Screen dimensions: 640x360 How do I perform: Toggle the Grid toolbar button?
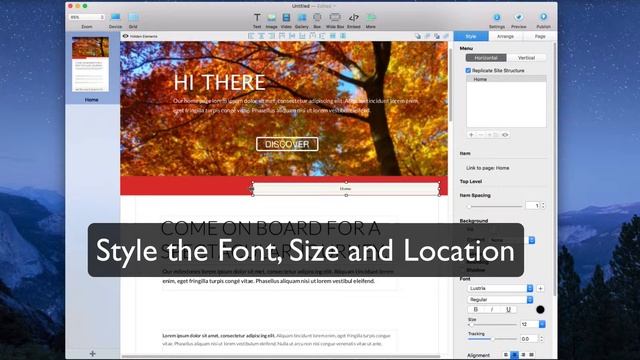point(133,20)
